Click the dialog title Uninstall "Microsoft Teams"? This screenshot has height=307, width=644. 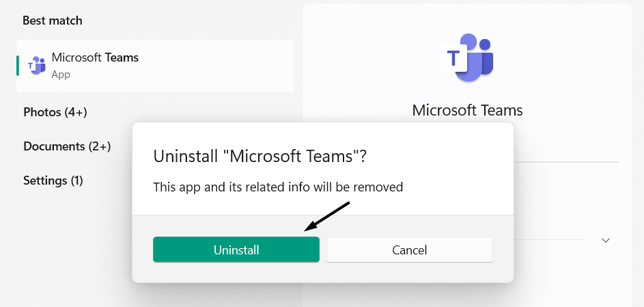click(x=260, y=156)
